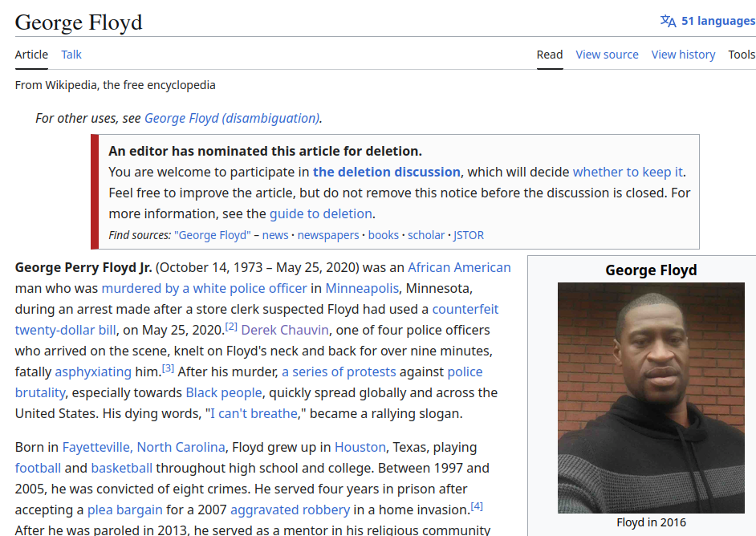Open 'a series of protests' link
Image resolution: width=756 pixels, height=536 pixels.
[339, 372]
